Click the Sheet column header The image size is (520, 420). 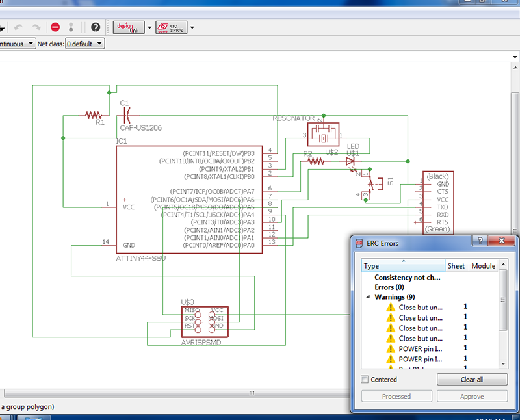(456, 266)
